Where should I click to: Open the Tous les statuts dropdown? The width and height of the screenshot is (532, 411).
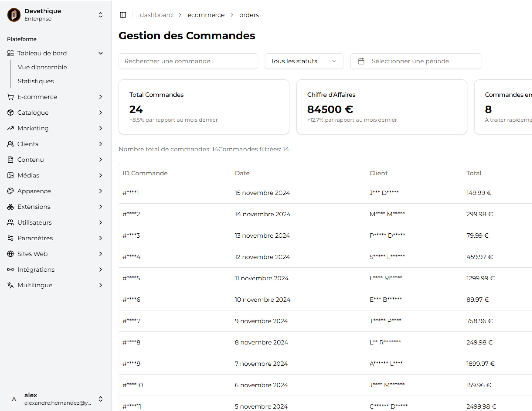(304, 61)
